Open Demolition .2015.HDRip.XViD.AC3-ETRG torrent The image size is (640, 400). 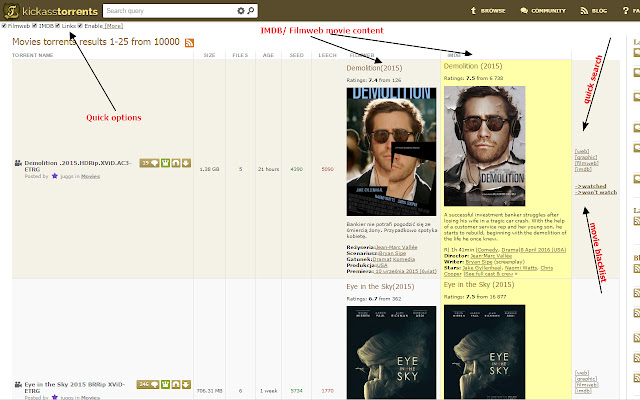[78, 166]
